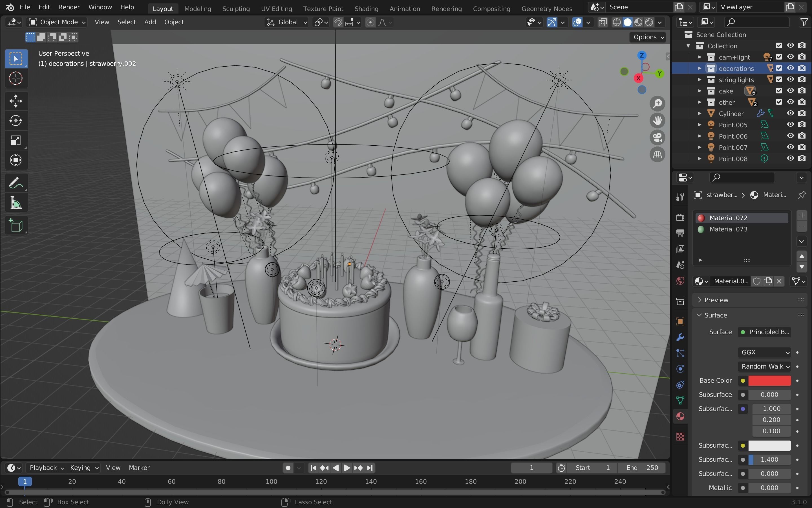The image size is (812, 508).
Task: Switch to Modeling workspace tab
Action: [198, 8]
